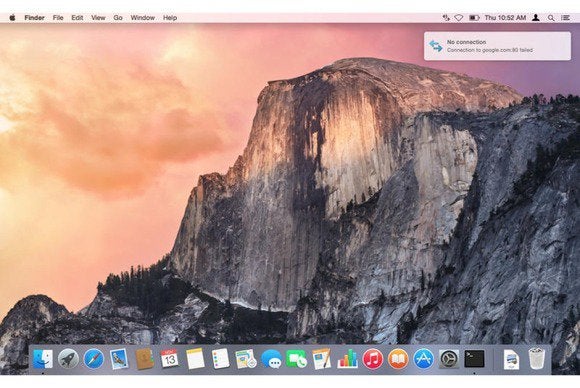The image size is (580, 388).
Task: Open Finder from the Dock
Action: (43, 359)
